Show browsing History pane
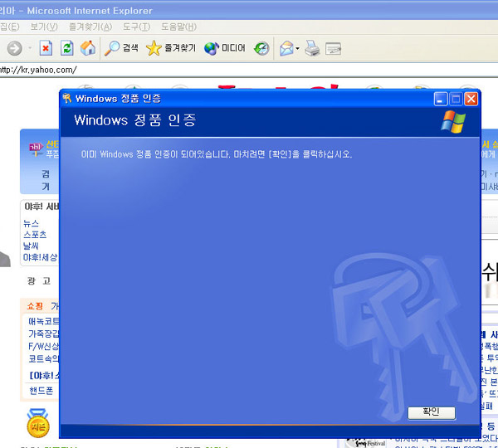 [261, 48]
